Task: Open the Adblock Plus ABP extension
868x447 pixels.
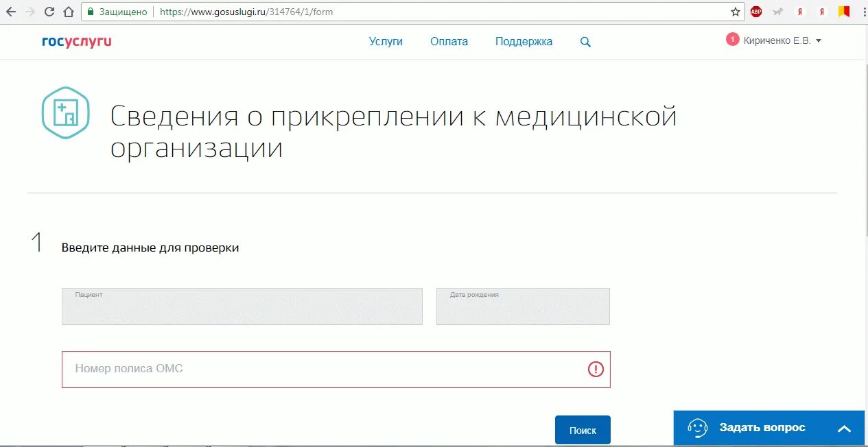Action: 756,12
